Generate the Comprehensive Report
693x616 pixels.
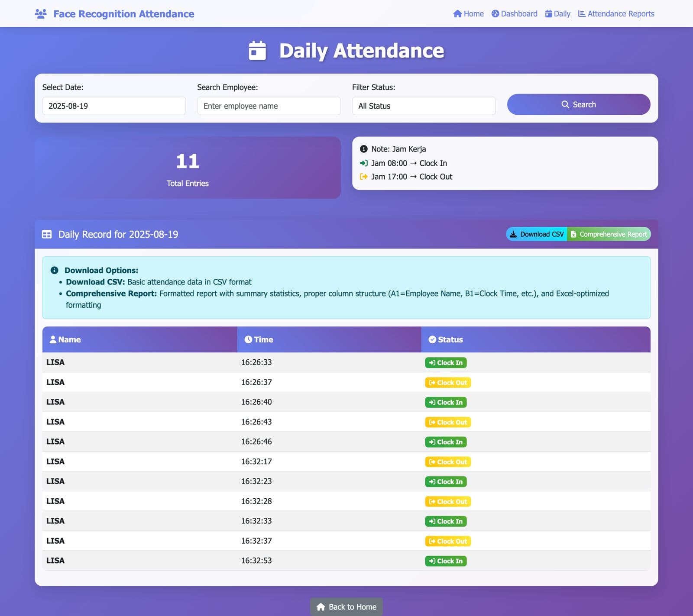pyautogui.click(x=609, y=234)
